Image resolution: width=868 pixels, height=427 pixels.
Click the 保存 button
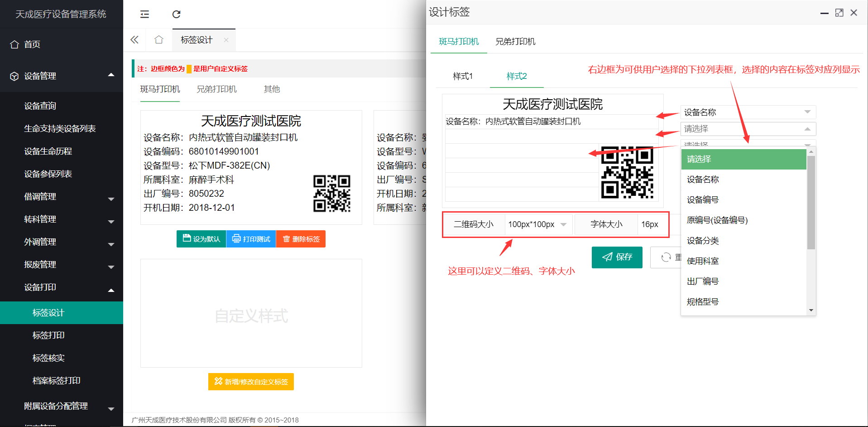pyautogui.click(x=617, y=257)
